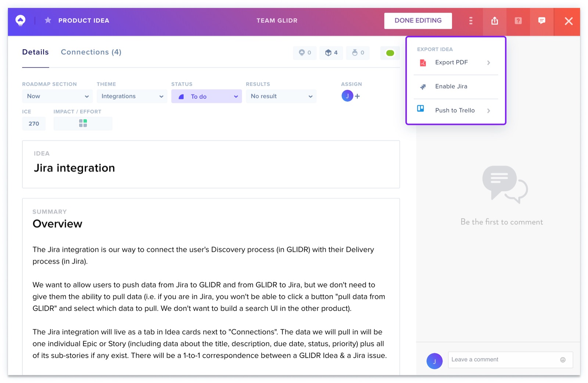
Task: Click the GLIDR logo icon
Action: click(x=21, y=21)
